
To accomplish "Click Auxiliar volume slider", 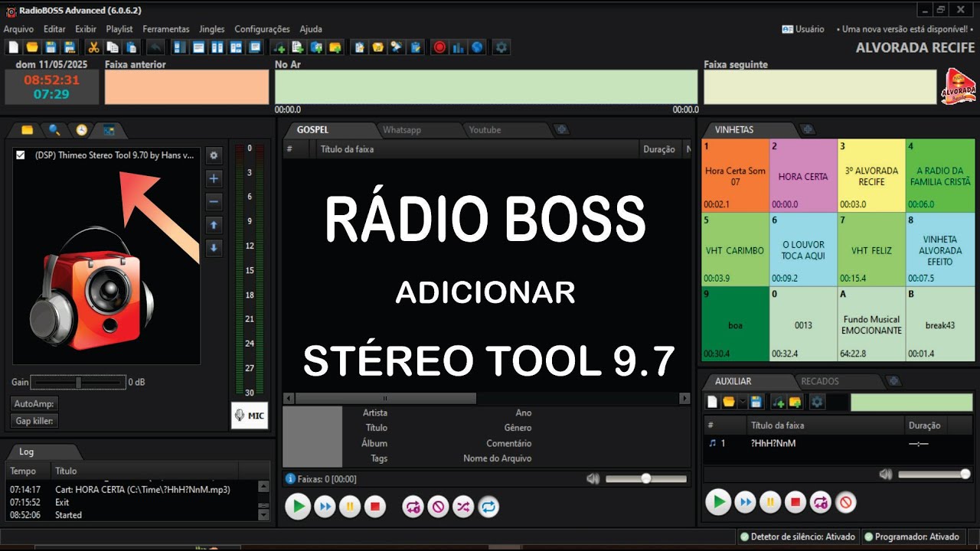I will (934, 474).
